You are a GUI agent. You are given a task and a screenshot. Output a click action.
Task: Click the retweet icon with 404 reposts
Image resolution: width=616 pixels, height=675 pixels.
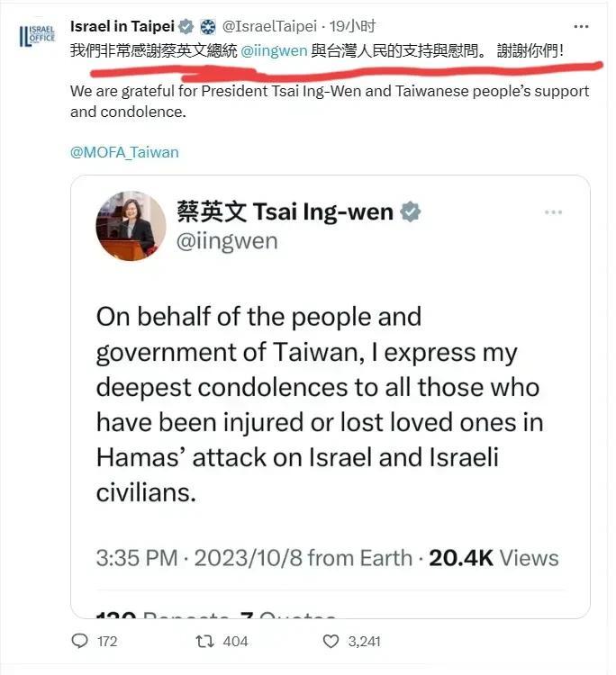[204, 641]
